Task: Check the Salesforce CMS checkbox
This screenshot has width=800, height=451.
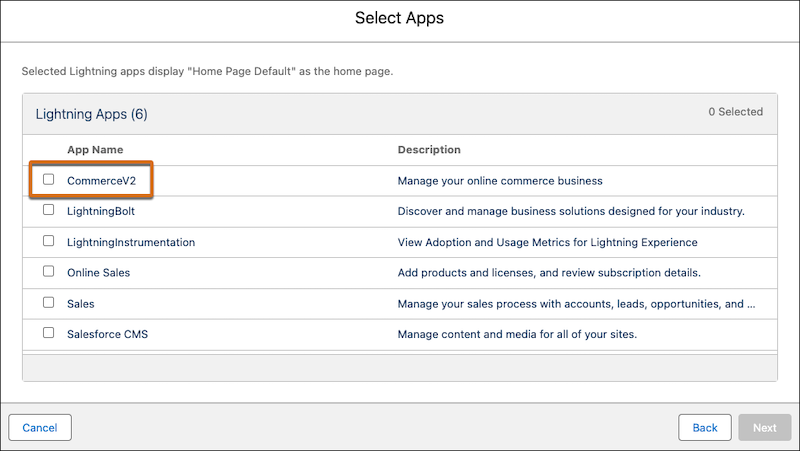Action: point(48,333)
